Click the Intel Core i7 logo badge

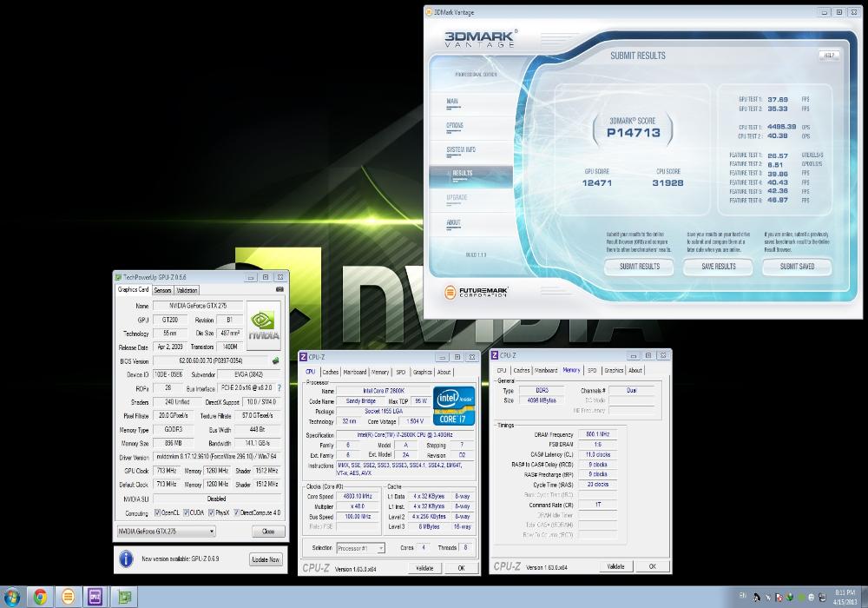pos(454,406)
